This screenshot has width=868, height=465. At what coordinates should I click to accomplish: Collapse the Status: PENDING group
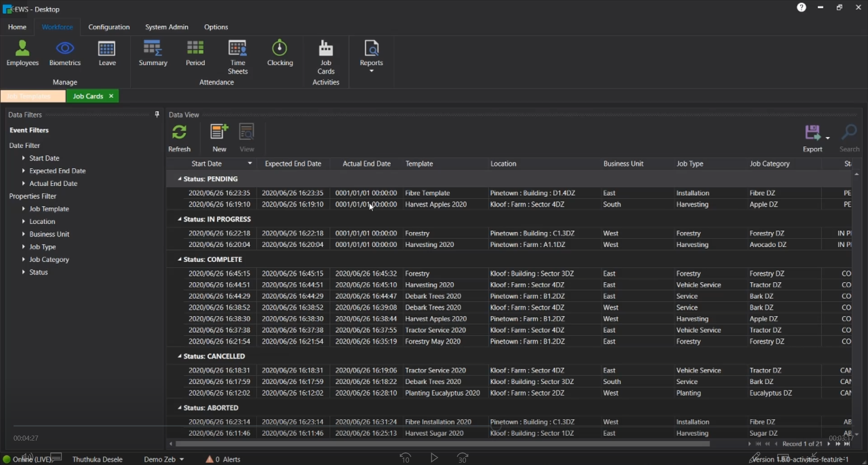tap(179, 179)
